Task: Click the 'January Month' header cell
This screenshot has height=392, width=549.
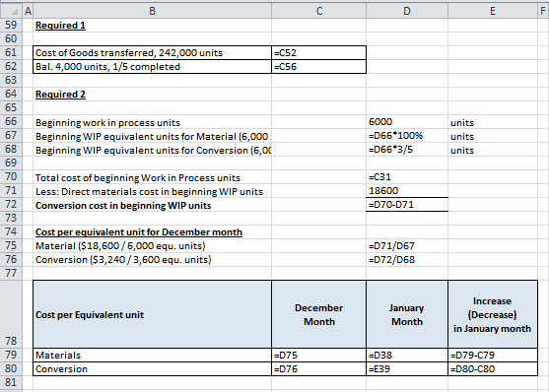Action: tap(407, 314)
